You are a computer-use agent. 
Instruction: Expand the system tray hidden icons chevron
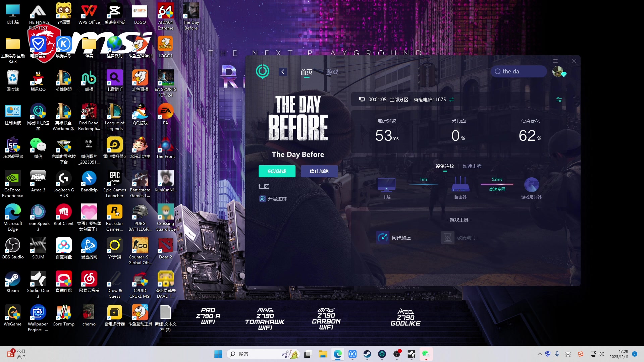pyautogui.click(x=539, y=354)
